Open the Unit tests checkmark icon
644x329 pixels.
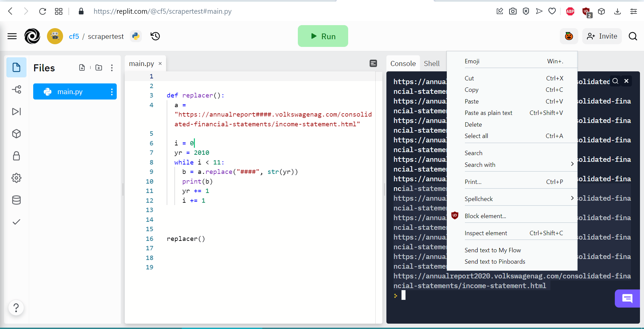point(16,222)
